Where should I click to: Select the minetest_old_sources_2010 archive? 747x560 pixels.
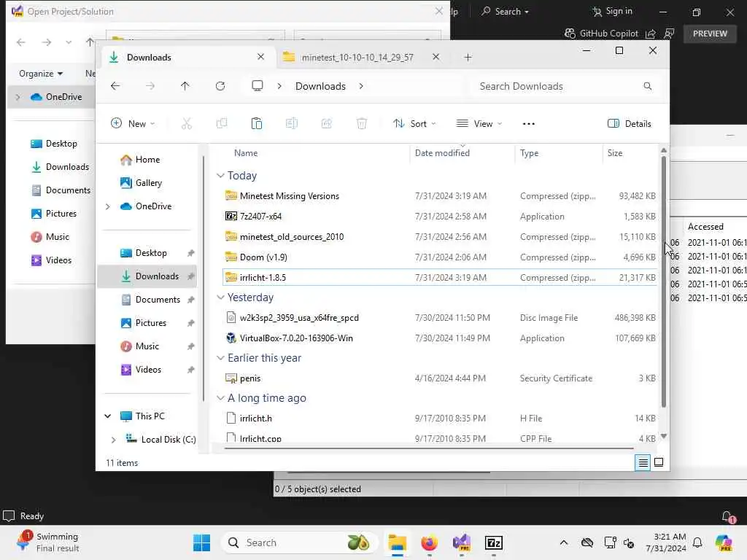tap(440, 237)
